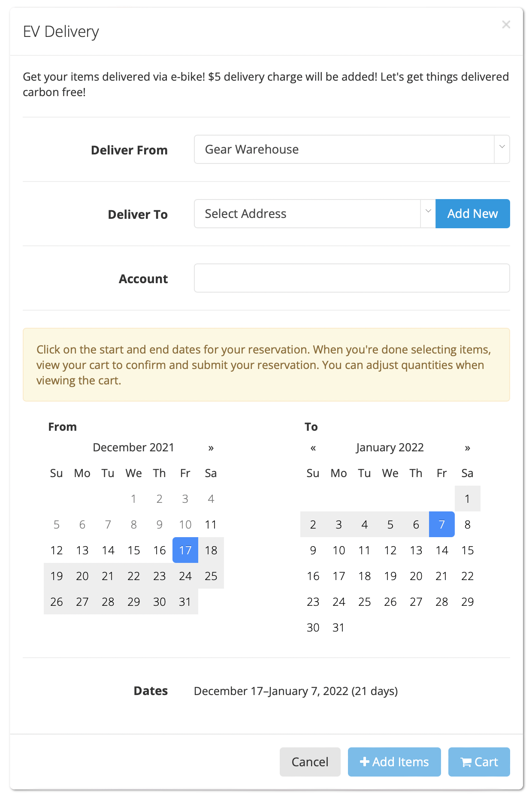Open Gear Warehouse combo box
The width and height of the screenshot is (532, 798).
[352, 149]
